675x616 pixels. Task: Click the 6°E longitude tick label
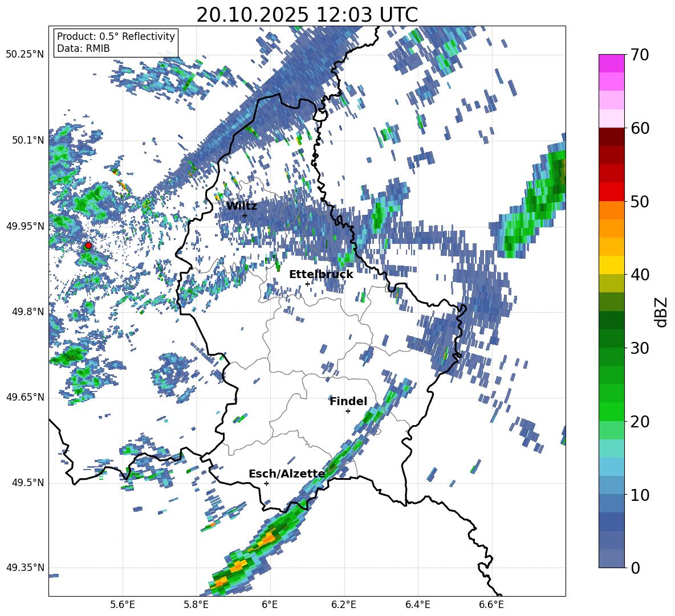270,605
